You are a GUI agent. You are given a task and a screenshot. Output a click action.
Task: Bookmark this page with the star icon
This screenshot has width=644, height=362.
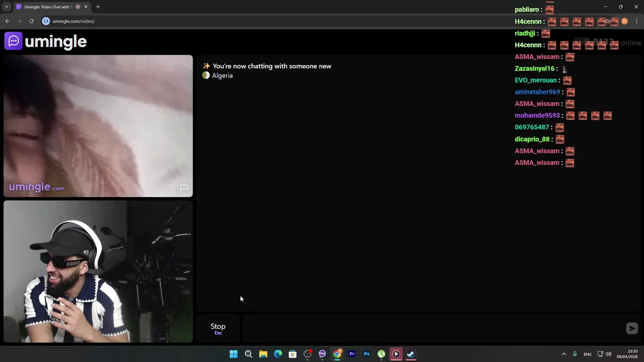pyautogui.click(x=608, y=21)
